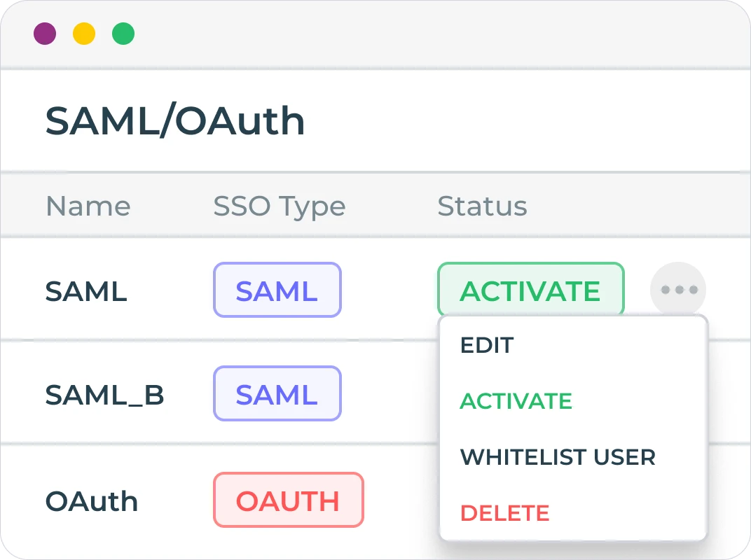Select the SAML_B row name
751x560 pixels.
click(104, 395)
